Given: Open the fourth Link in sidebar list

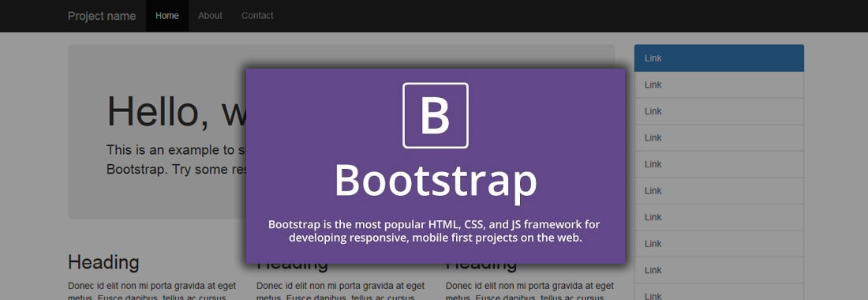Looking at the screenshot, I should pos(719,138).
